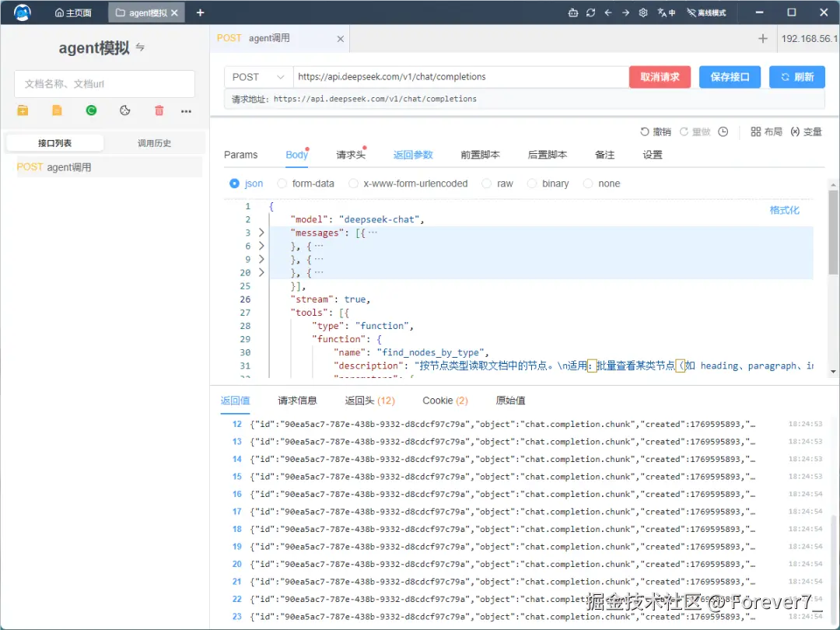840x630 pixels.
Task: Switch to 前置脚本 tab
Action: (480, 155)
